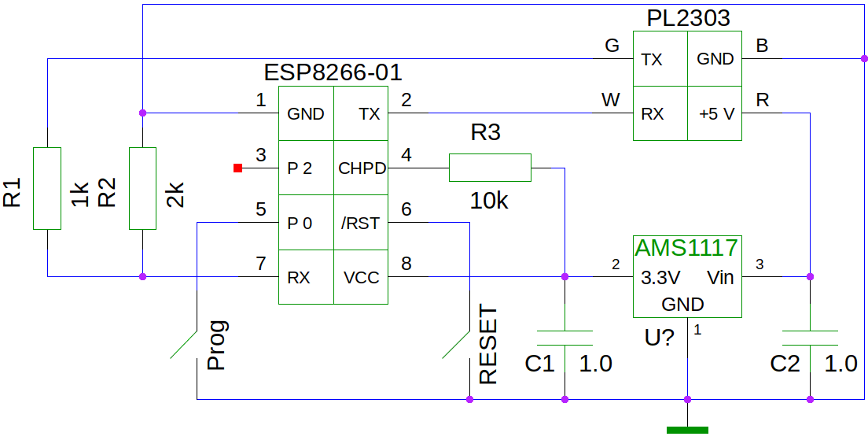Screen dimensions: 868x440
Task: Click the PL2303 TX pin cell
Action: 660,59
